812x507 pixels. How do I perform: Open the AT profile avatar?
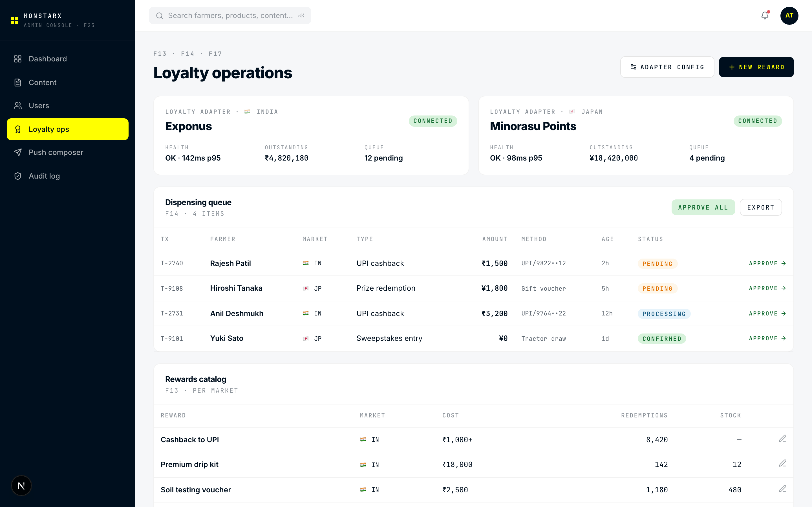[789, 15]
